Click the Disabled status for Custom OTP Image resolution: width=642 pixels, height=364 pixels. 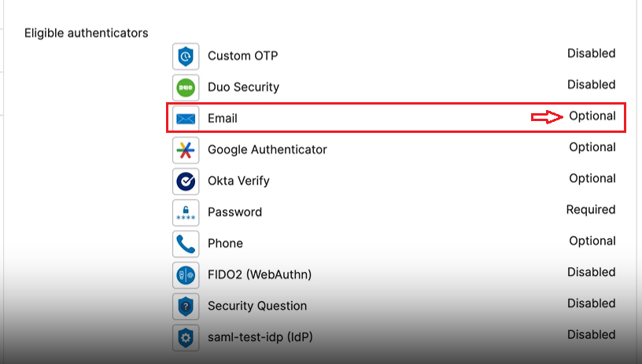pyautogui.click(x=591, y=53)
